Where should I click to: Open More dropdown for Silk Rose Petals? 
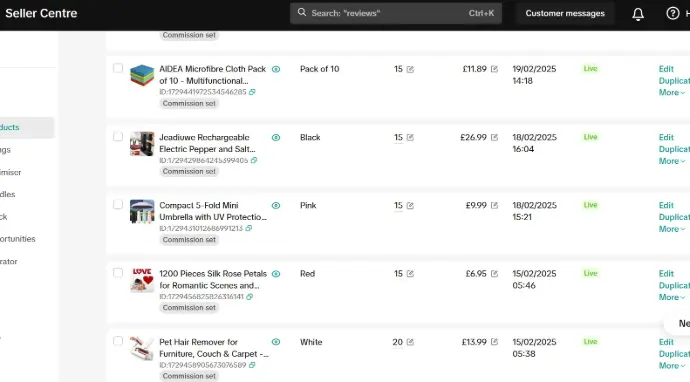coord(672,297)
